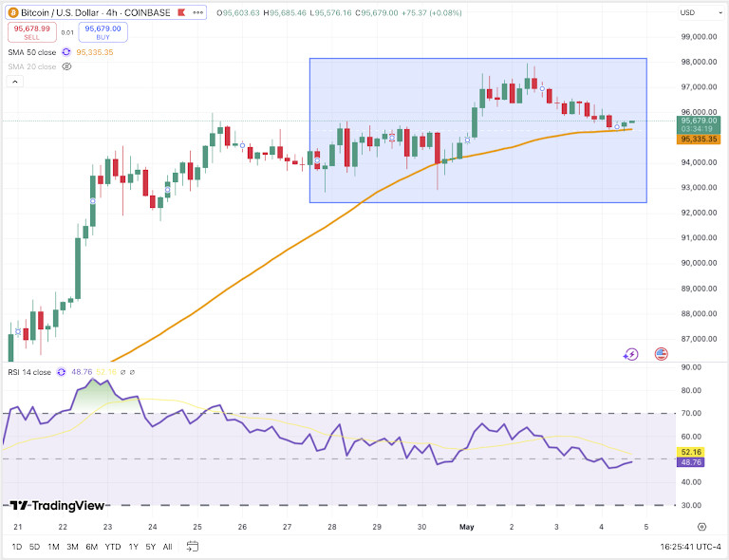The width and height of the screenshot is (729, 560).
Task: Click the 'May' label on time axis
Action: tap(466, 527)
